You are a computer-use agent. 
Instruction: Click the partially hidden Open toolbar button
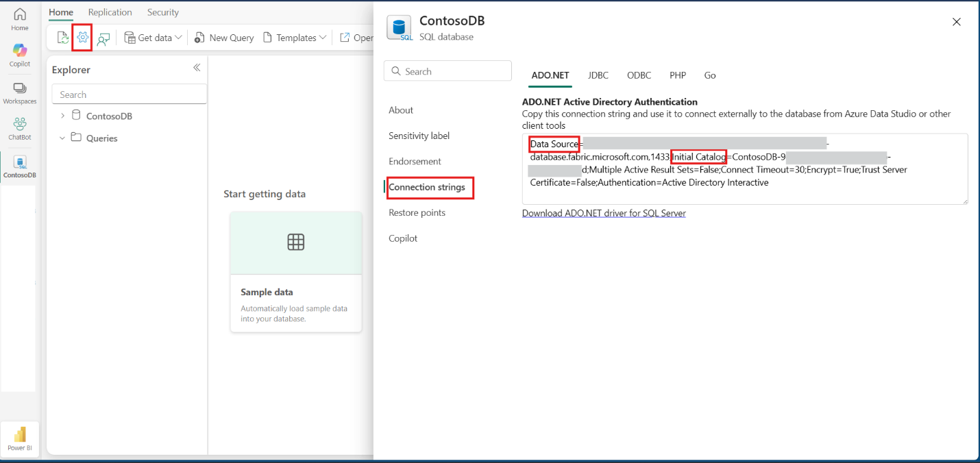356,38
